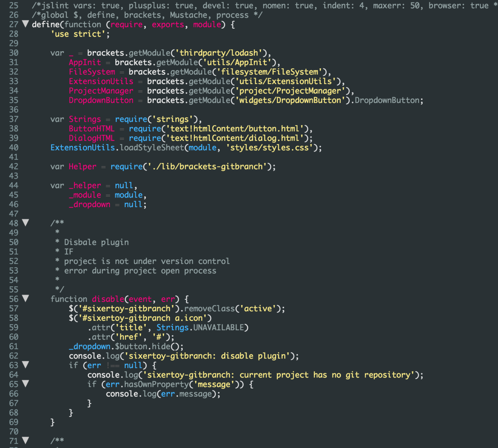This screenshot has height=448, width=498.
Task: Collapse the define function fold at line 27
Action: tap(25, 24)
